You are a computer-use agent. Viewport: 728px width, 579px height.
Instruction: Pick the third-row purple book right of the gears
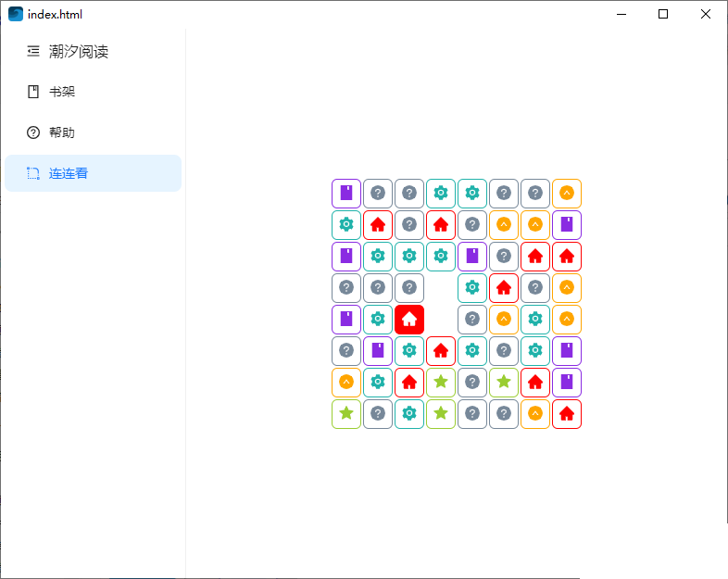tap(472, 257)
